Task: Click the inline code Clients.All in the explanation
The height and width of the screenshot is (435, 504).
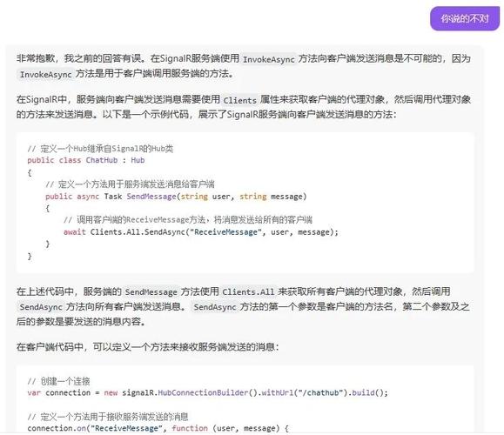Action: click(248, 292)
